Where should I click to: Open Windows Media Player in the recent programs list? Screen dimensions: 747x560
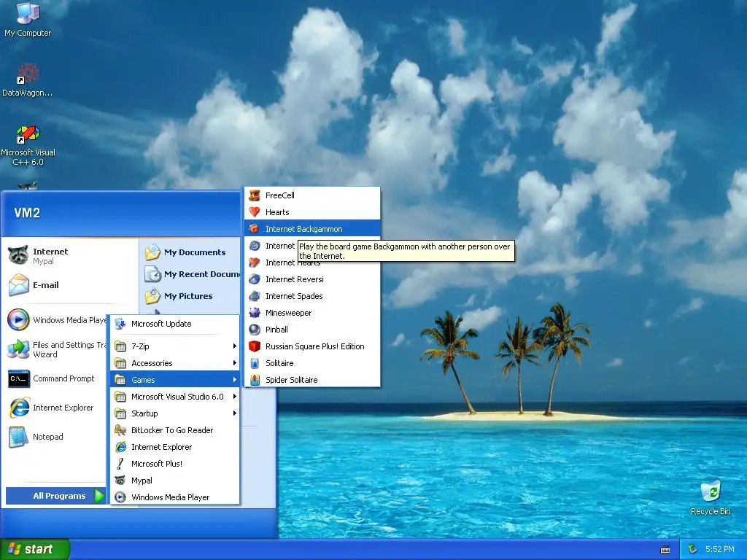[x=55, y=320]
